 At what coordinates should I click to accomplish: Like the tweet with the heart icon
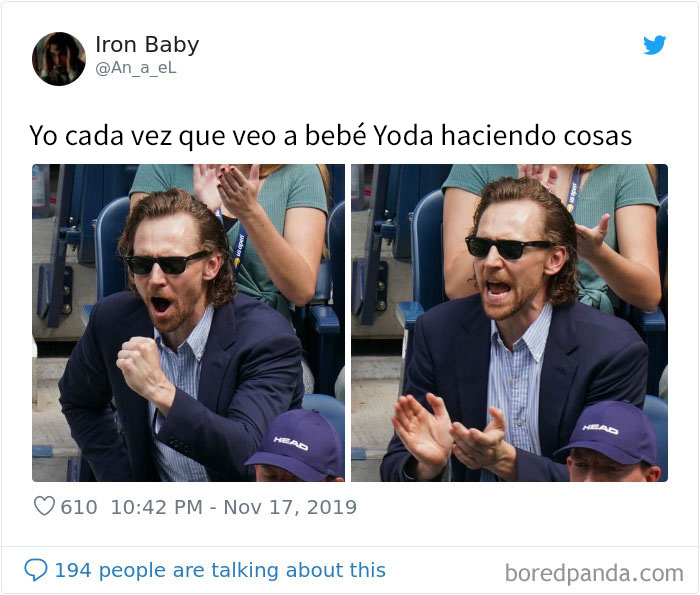44,506
